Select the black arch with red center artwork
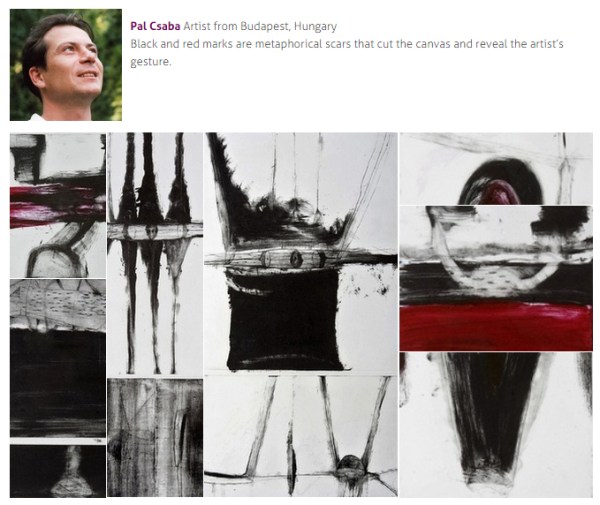The width and height of the screenshot is (600, 505). 496,169
